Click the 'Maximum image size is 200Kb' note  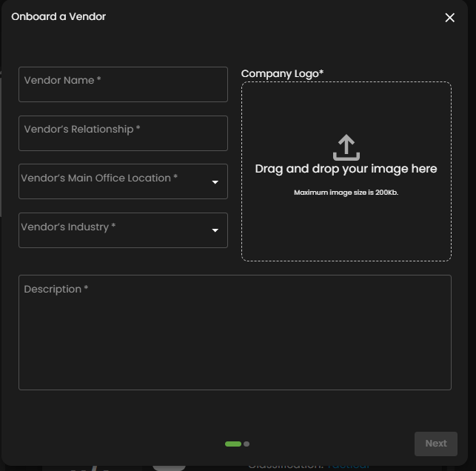pyautogui.click(x=346, y=193)
